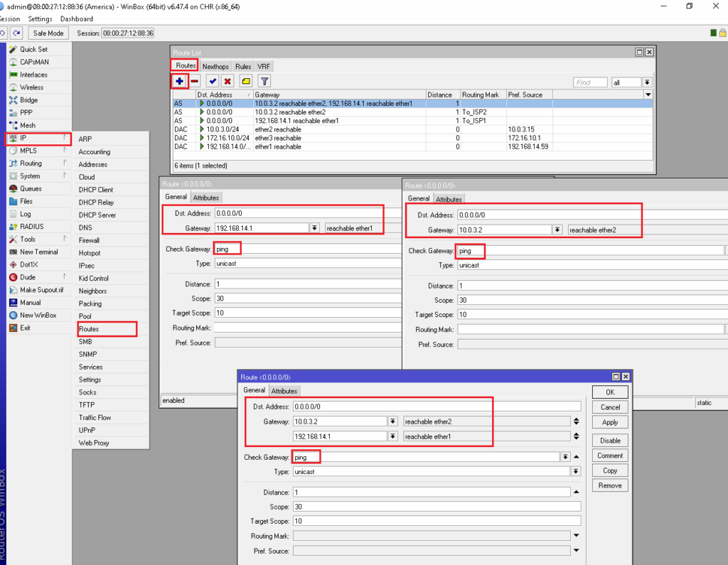The height and width of the screenshot is (565, 728).
Task: Click Apply in the Route dialog
Action: click(610, 421)
